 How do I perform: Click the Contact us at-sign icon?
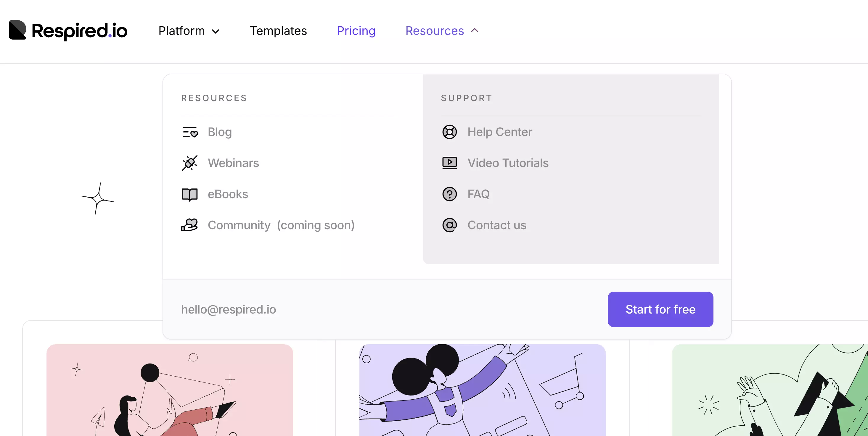[x=449, y=225]
